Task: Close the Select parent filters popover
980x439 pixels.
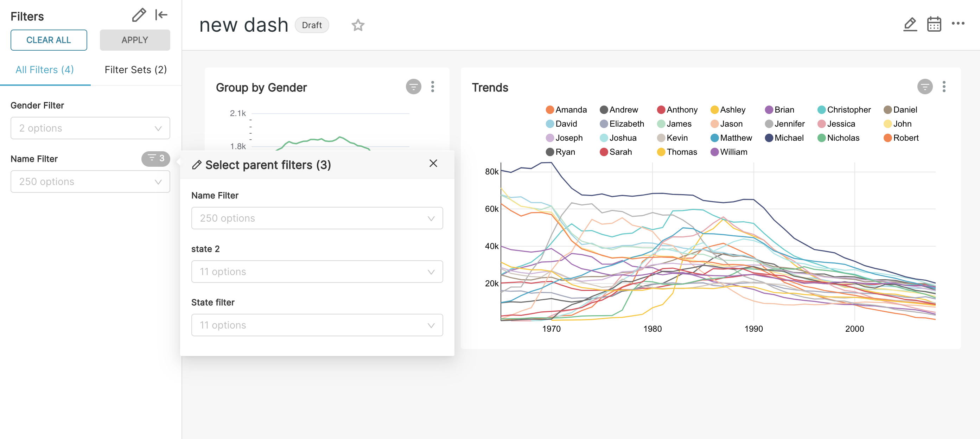Action: click(x=433, y=164)
